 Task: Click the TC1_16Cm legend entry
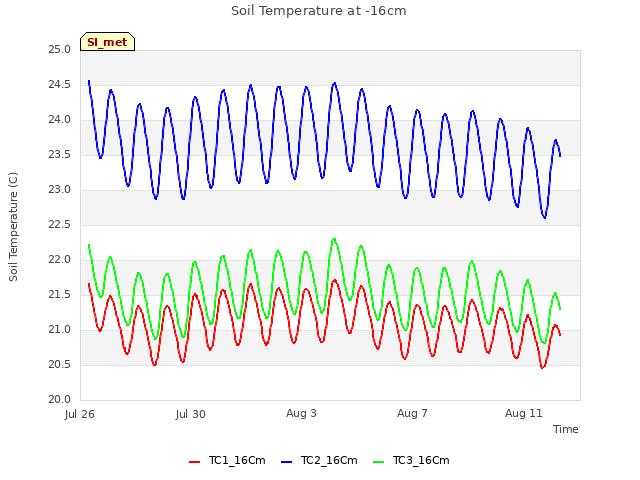pos(227,460)
